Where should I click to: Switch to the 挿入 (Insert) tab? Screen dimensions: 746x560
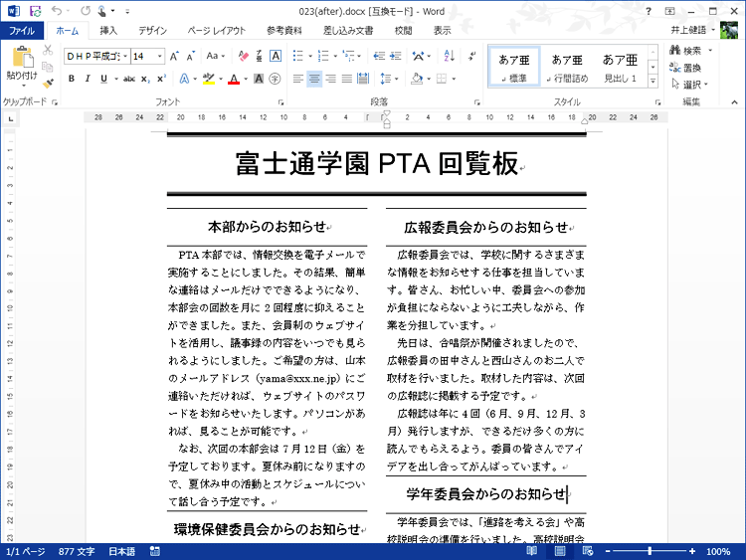click(108, 31)
